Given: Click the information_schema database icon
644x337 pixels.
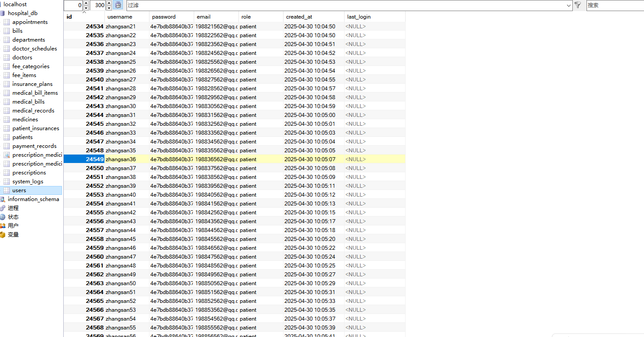Looking at the screenshot, I should [x=3, y=199].
